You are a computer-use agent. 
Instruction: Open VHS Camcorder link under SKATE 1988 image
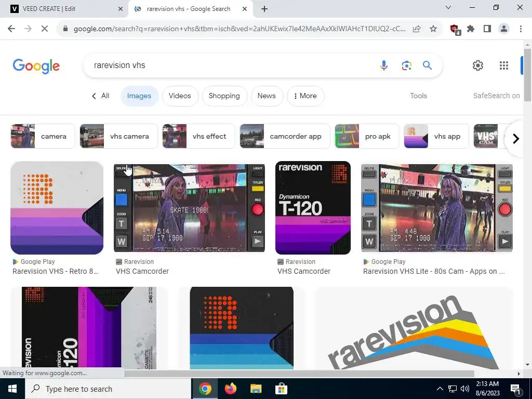coord(142,271)
